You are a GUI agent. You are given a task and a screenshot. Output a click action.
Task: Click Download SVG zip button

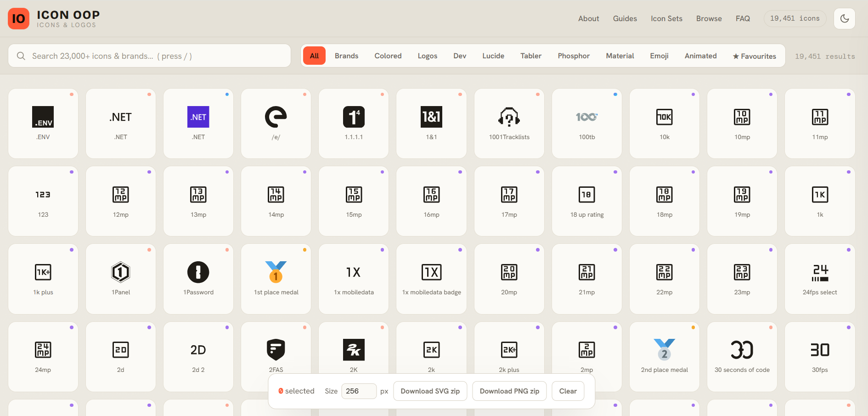[x=430, y=391]
